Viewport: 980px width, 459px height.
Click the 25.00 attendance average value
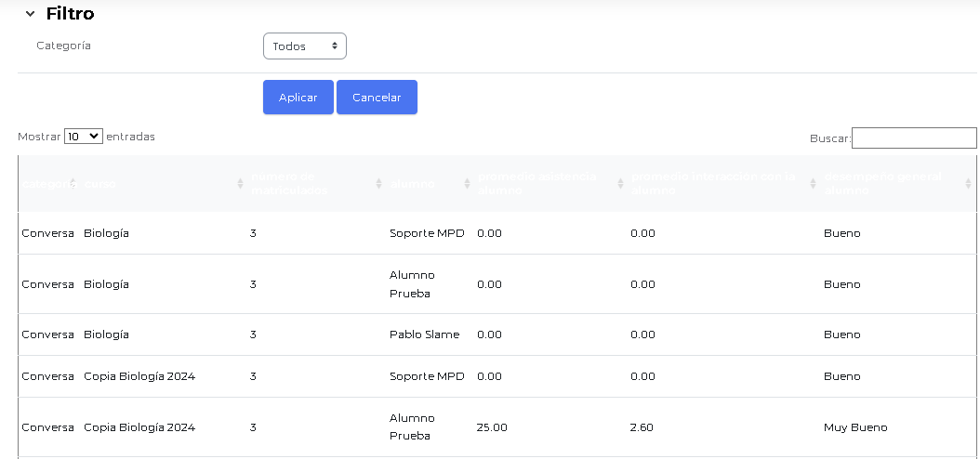pyautogui.click(x=492, y=427)
